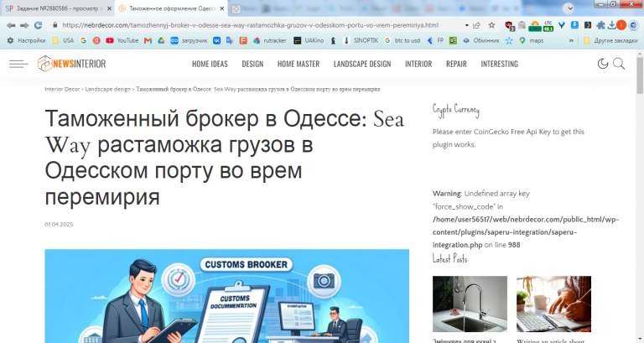
Task: Open the USA bookmarks folder
Action: tap(63, 40)
